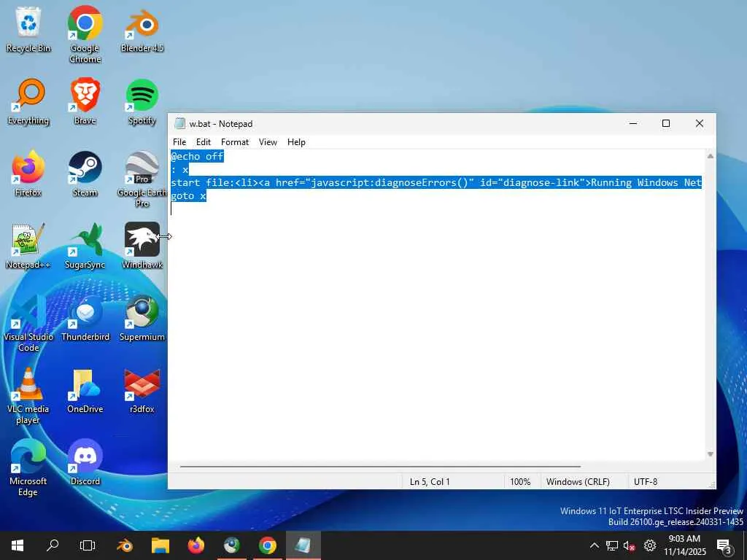Select the Windhawk desktop icon
Screen dimensions: 747x560
tap(142, 246)
